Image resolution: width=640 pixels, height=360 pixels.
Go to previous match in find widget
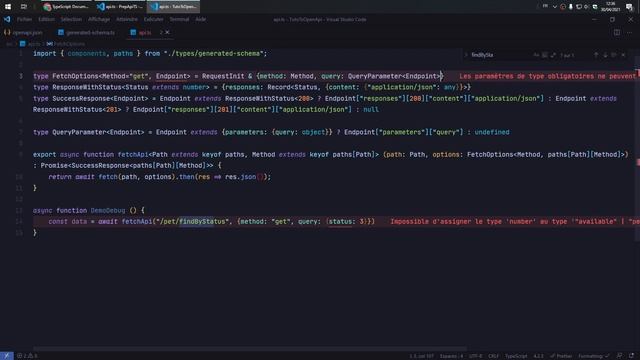[596, 55]
